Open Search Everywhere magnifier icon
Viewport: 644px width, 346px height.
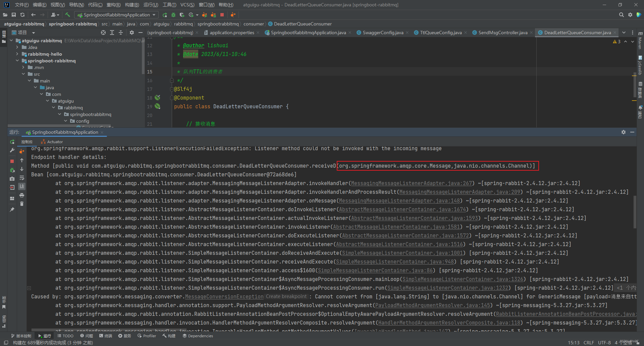(621, 15)
